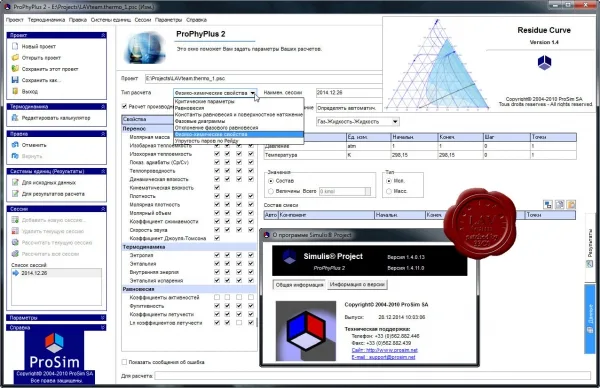Click the New project (Новый проект) icon
The height and width of the screenshot is (388, 600).
coord(15,46)
